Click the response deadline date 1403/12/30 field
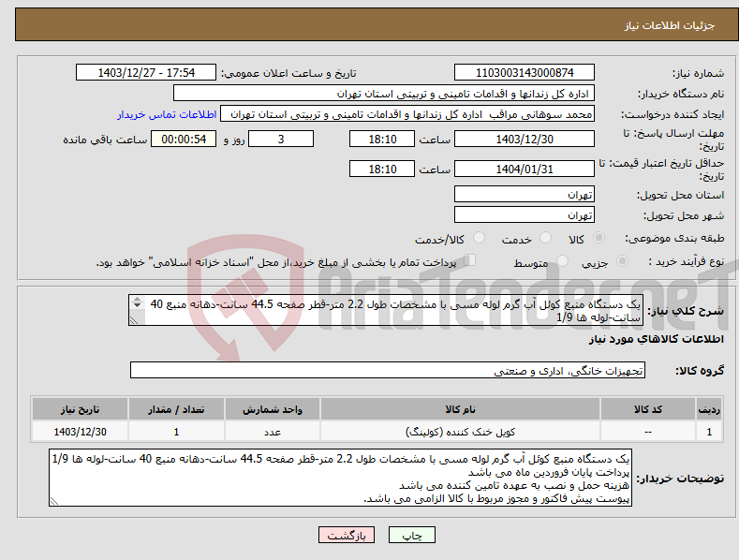 click(x=525, y=139)
